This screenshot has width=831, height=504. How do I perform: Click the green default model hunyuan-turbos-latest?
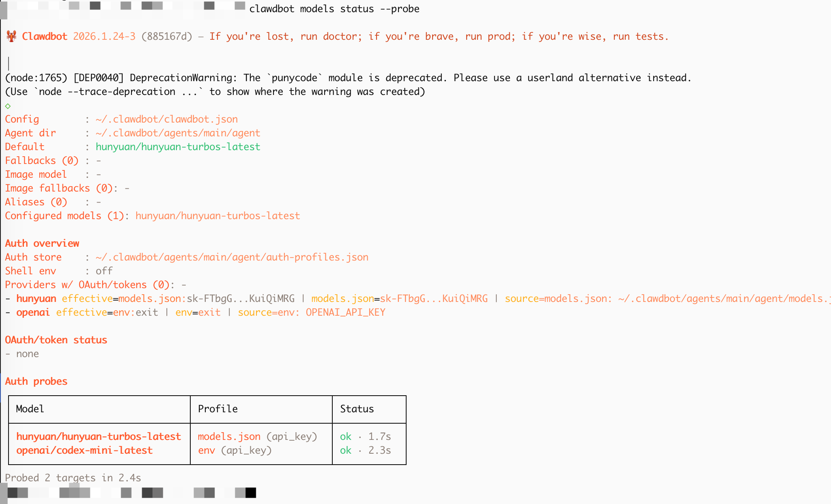178,147
